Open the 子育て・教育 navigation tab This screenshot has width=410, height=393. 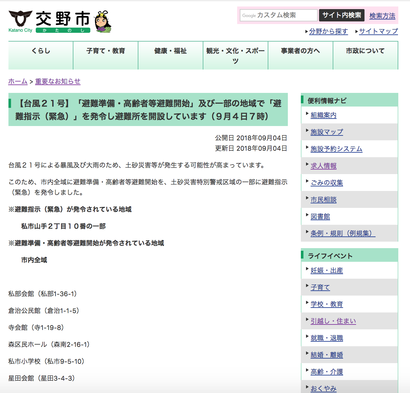click(105, 55)
